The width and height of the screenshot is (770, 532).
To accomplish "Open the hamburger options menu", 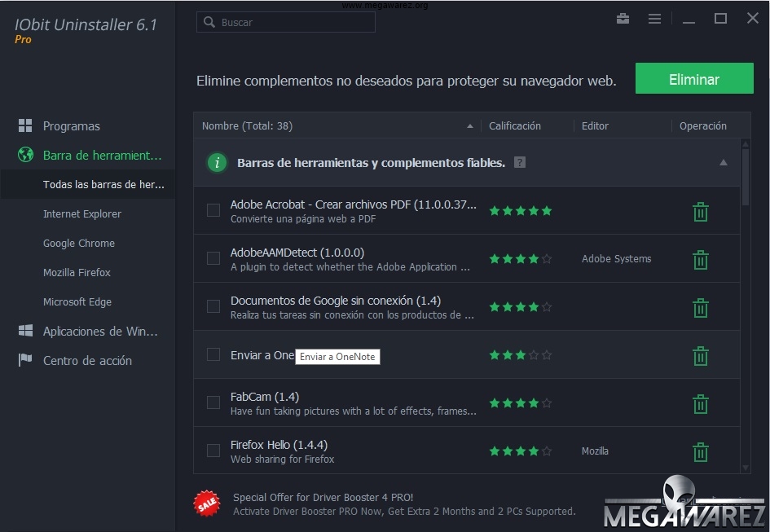I will pyautogui.click(x=654, y=19).
